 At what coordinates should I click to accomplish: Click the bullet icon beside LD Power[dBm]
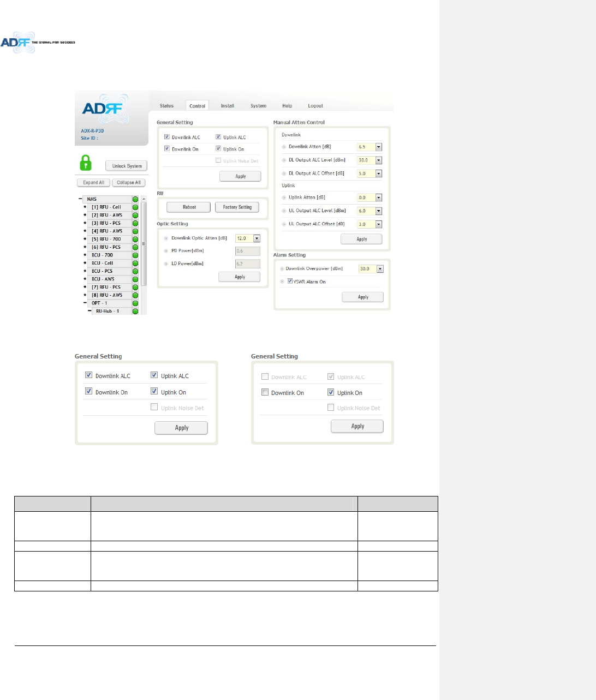(x=166, y=264)
